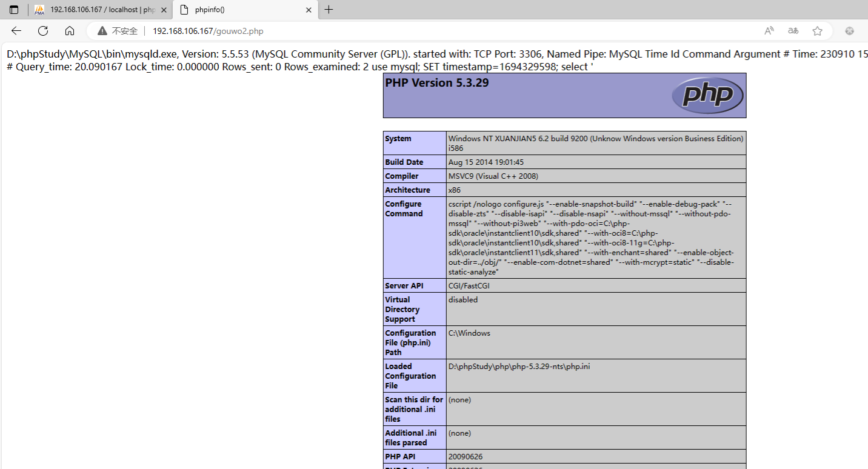
Task: Click the mysqld.exe version log line
Action: click(437, 54)
